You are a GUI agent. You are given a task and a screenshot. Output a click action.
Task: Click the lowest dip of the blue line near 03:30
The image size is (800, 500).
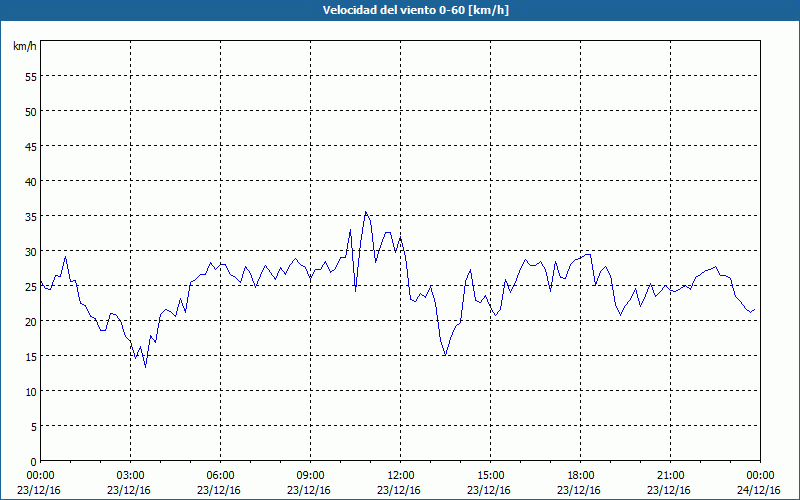145,367
